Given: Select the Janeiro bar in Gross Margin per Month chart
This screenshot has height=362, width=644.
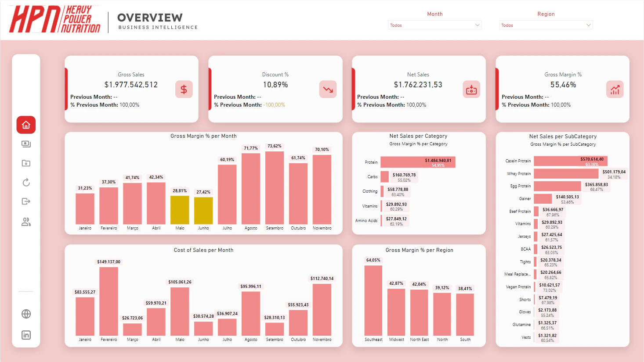Looking at the screenshot, I should click(85, 209).
